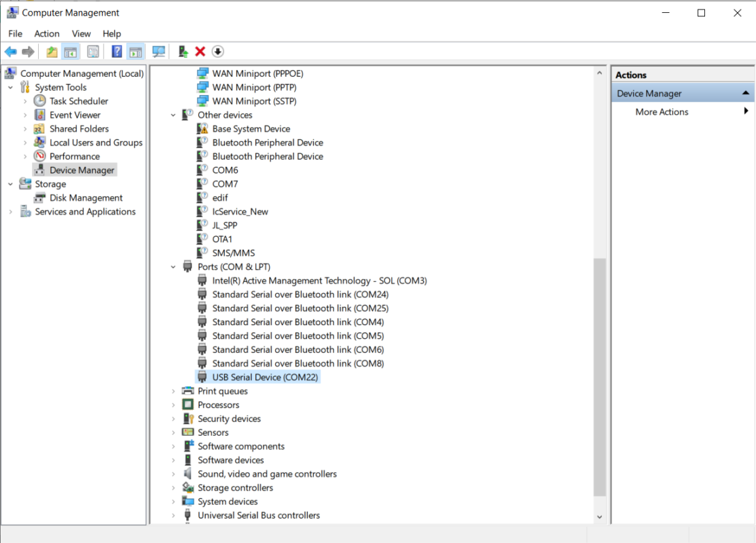756x543 pixels.
Task: Select WAN Miniport (PPPOE) device
Action: point(257,74)
